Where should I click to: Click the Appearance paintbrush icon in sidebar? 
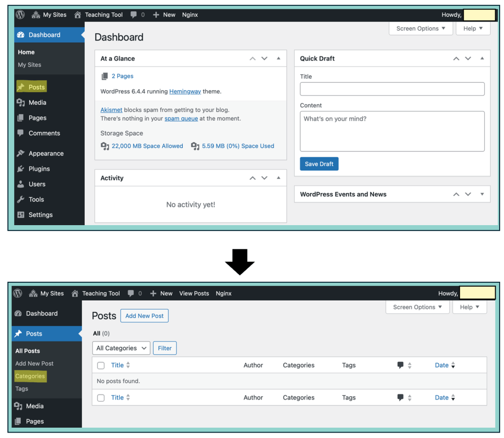[20, 153]
